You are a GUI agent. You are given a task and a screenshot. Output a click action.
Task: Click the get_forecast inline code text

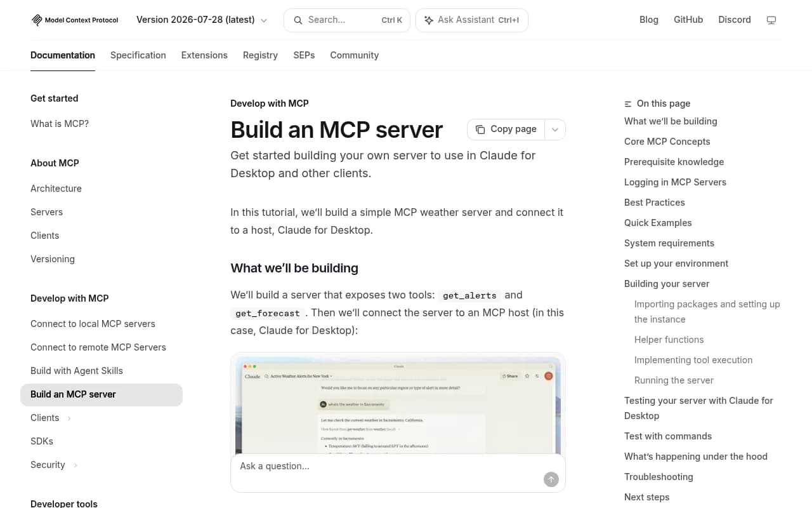pyautogui.click(x=268, y=313)
